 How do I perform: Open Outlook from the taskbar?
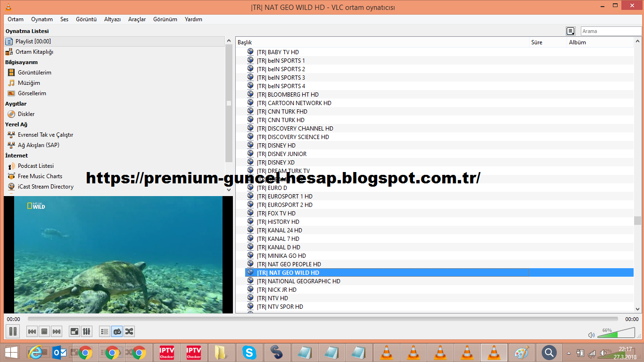pos(60,352)
